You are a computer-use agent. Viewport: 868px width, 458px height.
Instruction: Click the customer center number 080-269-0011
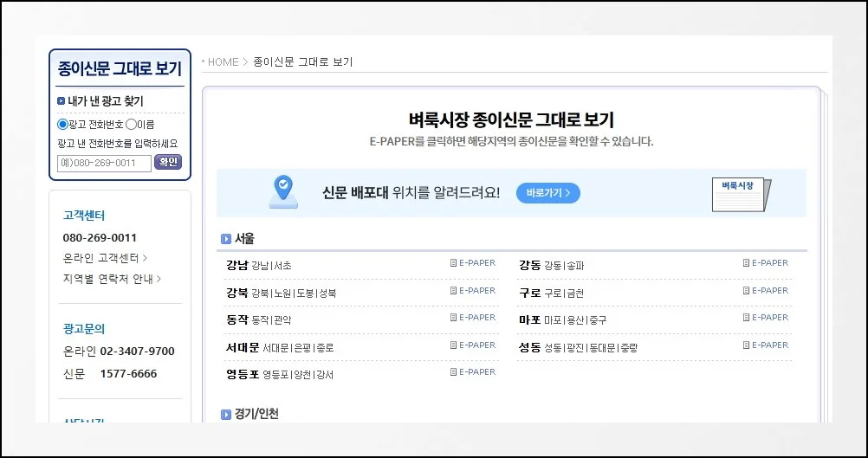[100, 238]
